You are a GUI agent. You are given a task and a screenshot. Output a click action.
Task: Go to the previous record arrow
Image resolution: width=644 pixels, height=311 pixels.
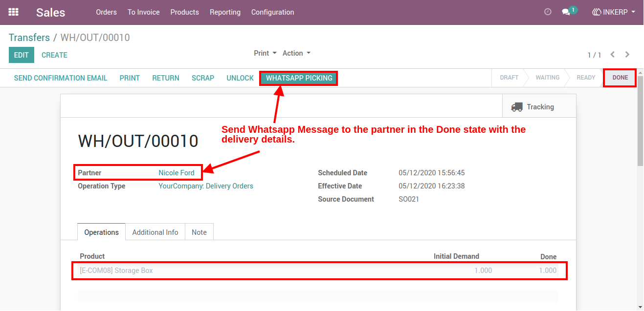(x=613, y=55)
